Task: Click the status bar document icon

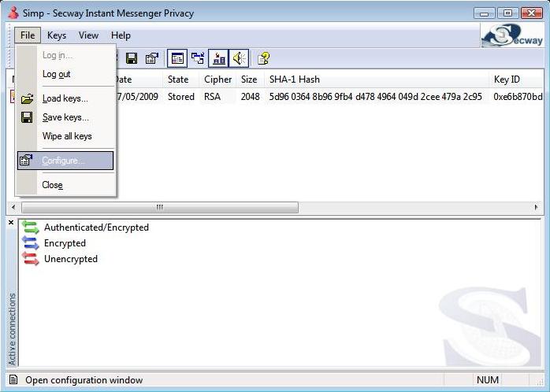Action: pyautogui.click(x=13, y=379)
